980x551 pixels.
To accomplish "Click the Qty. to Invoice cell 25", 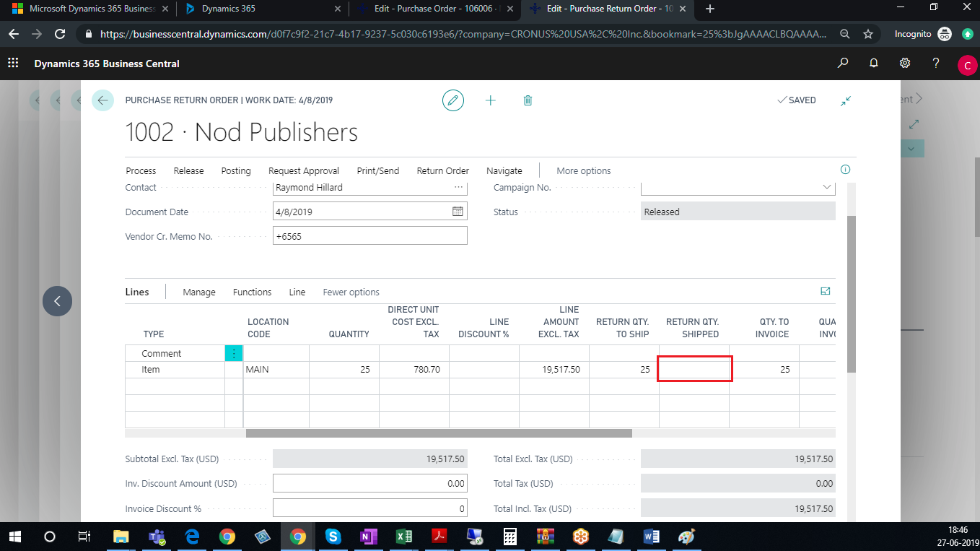I will coord(764,370).
